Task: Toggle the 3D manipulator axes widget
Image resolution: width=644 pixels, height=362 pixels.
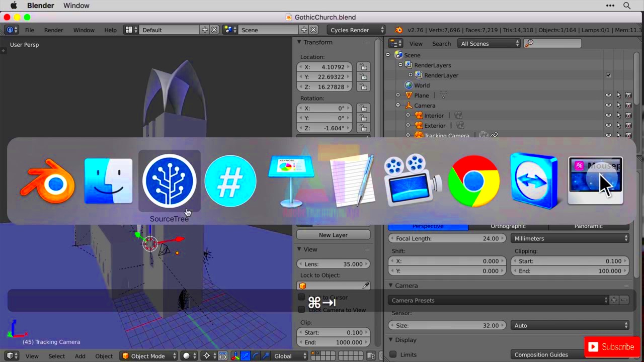Action: click(x=235, y=356)
